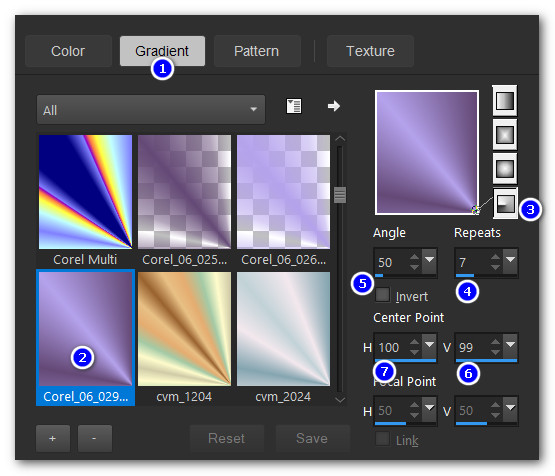
Task: Click Center Point H spinner arrows
Action: (414, 347)
